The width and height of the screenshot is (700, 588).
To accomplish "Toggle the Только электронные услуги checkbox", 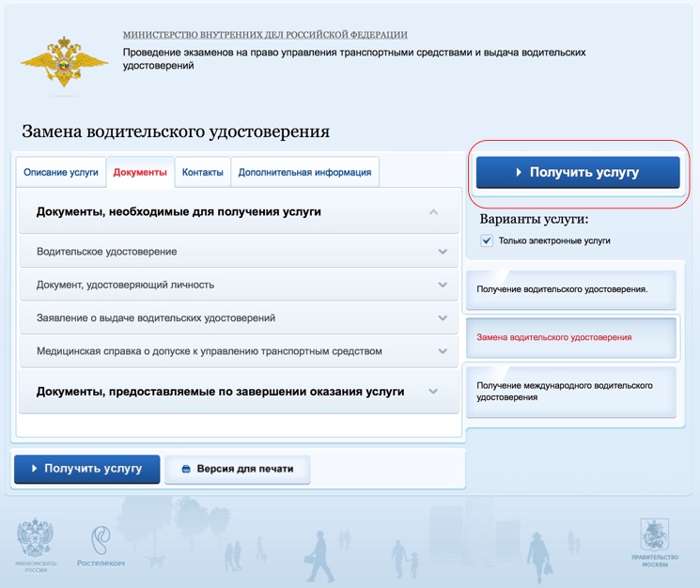I will (487, 240).
